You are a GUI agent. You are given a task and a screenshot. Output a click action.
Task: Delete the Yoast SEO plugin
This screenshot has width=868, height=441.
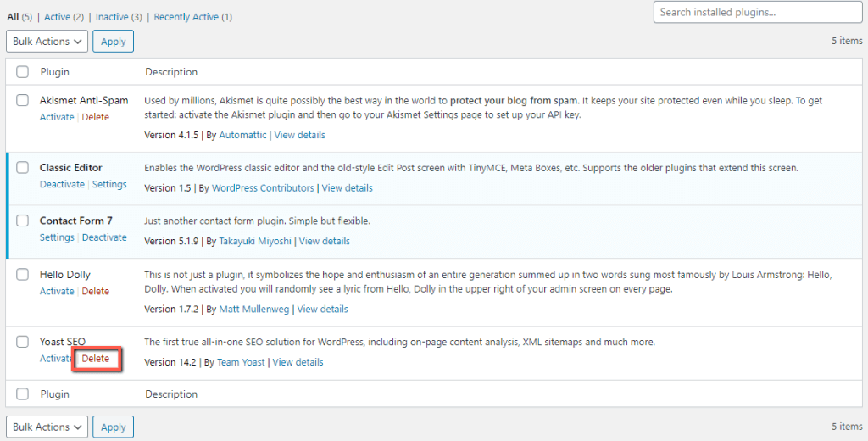pyautogui.click(x=95, y=359)
